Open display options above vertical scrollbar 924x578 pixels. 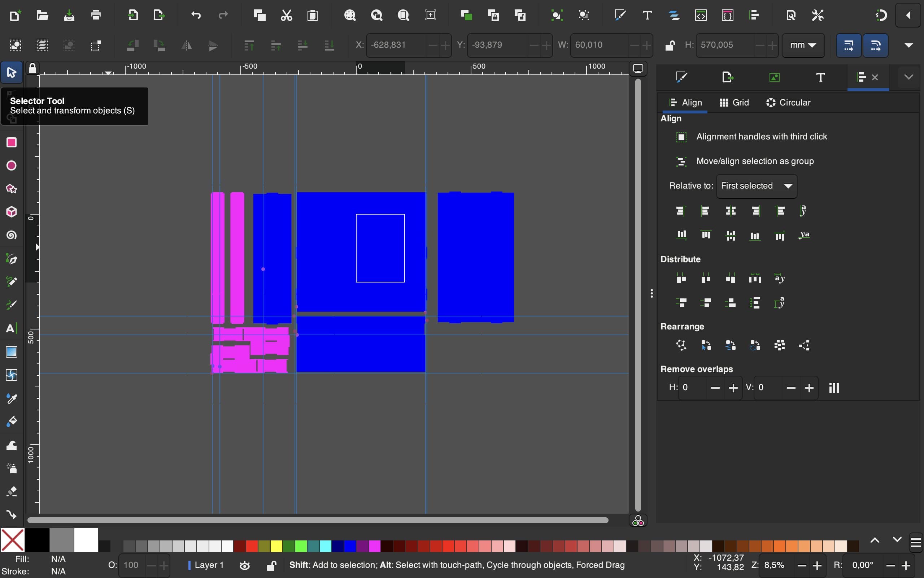click(x=638, y=69)
